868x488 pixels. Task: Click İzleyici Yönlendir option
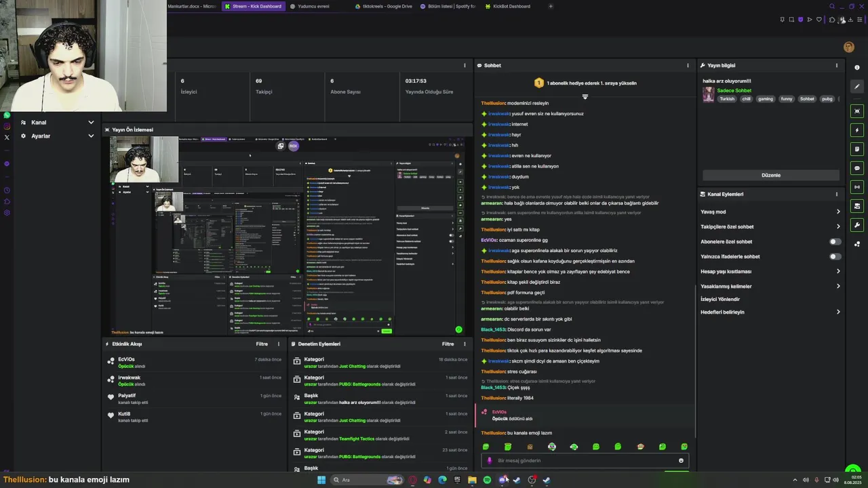coord(720,299)
